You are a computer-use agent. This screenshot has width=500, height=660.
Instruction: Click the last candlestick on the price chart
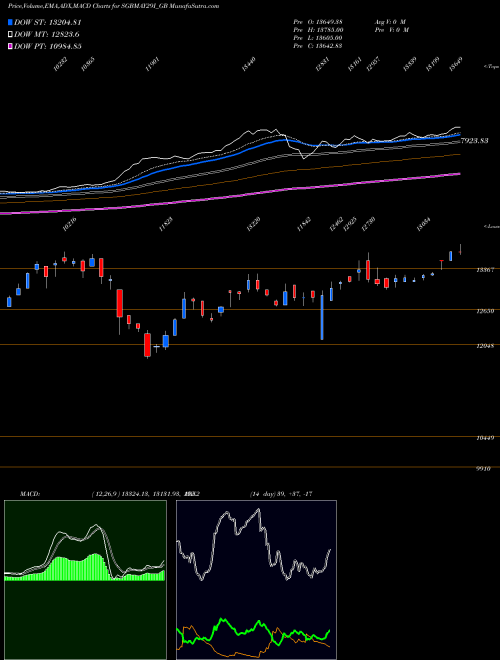point(460,249)
